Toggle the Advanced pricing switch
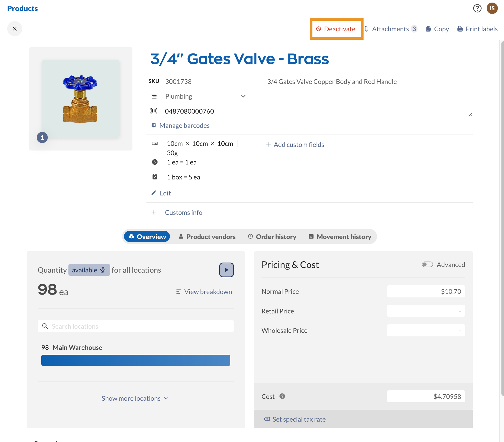Viewport: 504px width, 442px height. click(x=427, y=265)
